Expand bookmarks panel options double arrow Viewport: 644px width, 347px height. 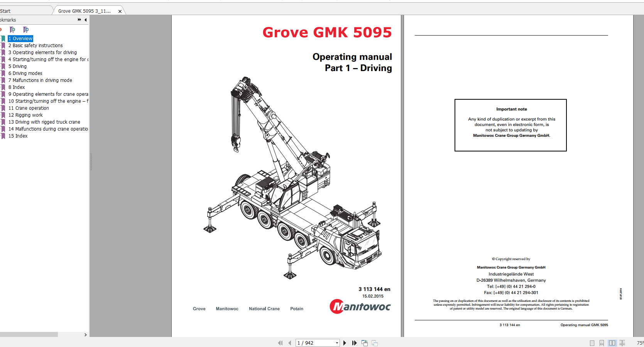(79, 20)
